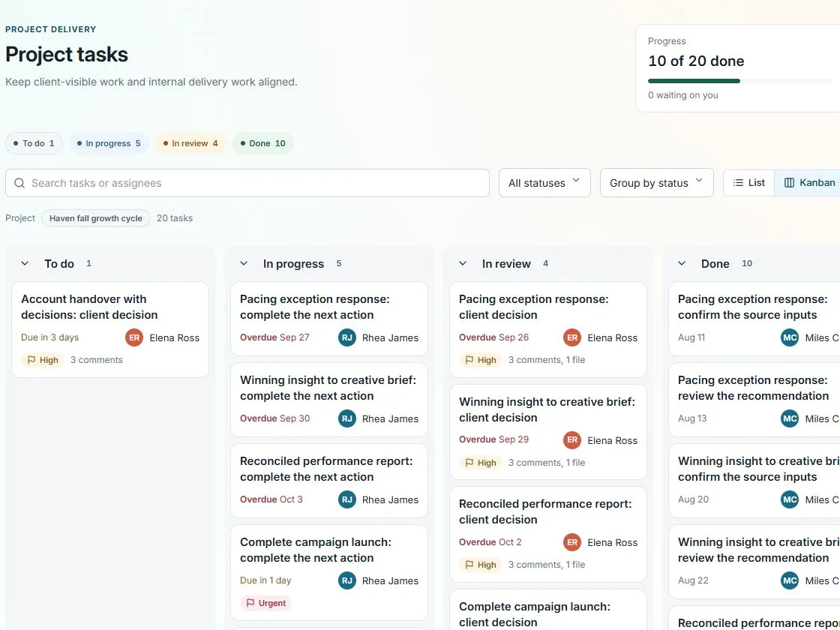Filter by In review status chip

click(x=190, y=143)
